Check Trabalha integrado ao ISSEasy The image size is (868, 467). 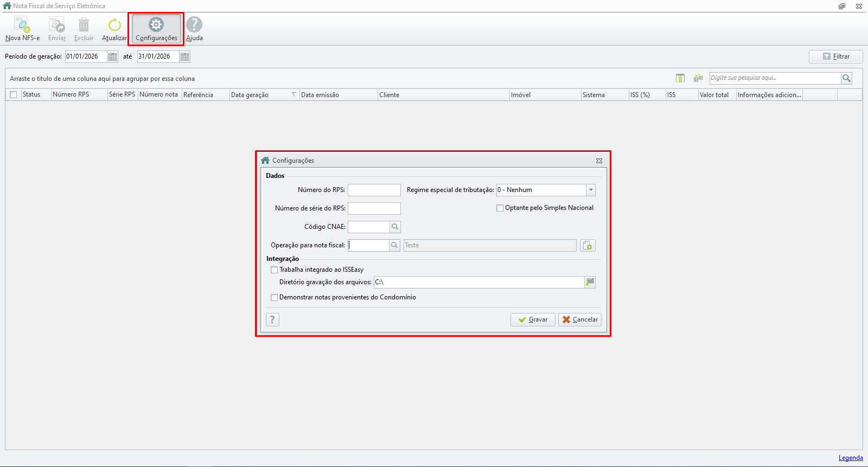(x=274, y=270)
